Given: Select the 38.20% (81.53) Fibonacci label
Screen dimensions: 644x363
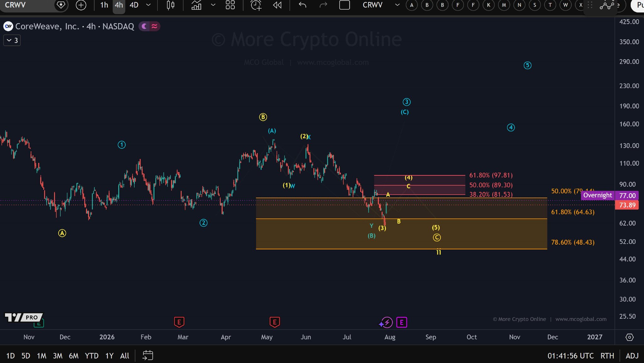Looking at the screenshot, I should 491,194.
